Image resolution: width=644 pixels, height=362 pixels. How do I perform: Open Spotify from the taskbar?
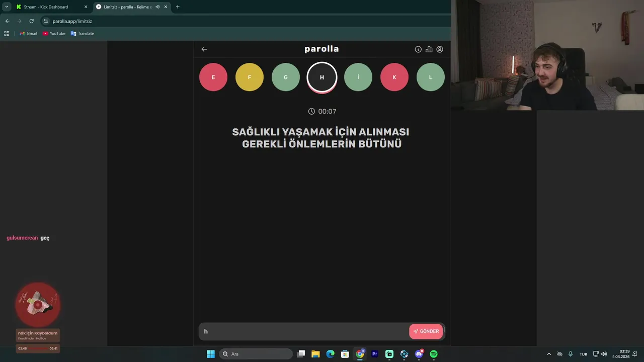pyautogui.click(x=434, y=354)
